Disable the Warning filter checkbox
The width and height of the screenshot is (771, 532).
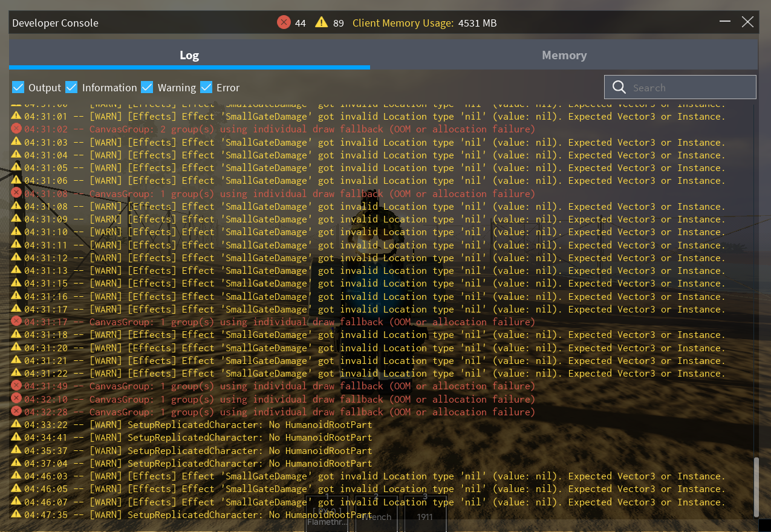point(147,87)
